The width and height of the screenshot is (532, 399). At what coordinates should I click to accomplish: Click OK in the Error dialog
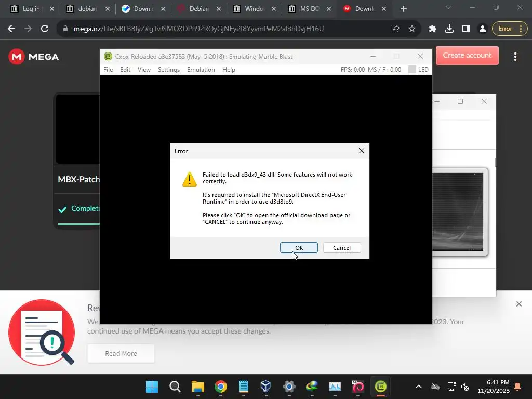click(x=299, y=248)
